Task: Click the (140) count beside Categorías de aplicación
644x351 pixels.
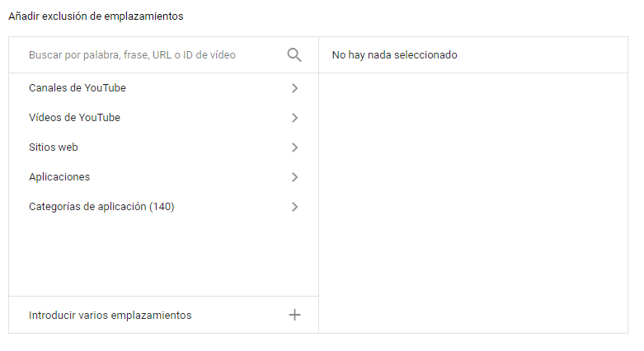Action: point(162,207)
